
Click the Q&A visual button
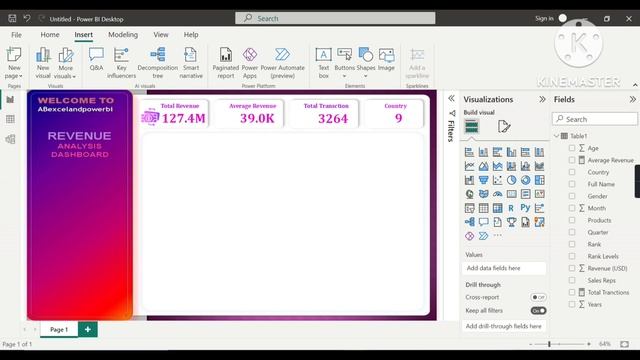point(96,60)
